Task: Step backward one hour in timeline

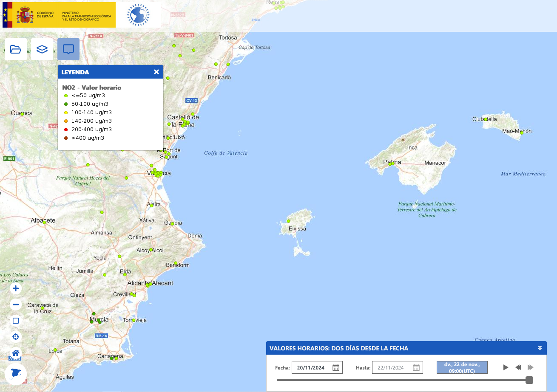Action: (x=518, y=367)
